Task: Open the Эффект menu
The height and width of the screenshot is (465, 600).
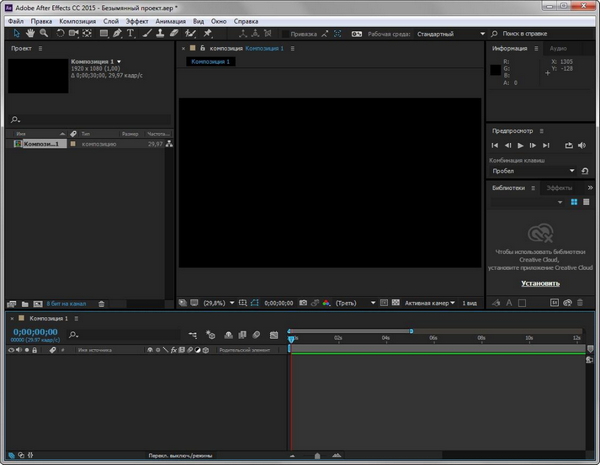Action: (137, 20)
